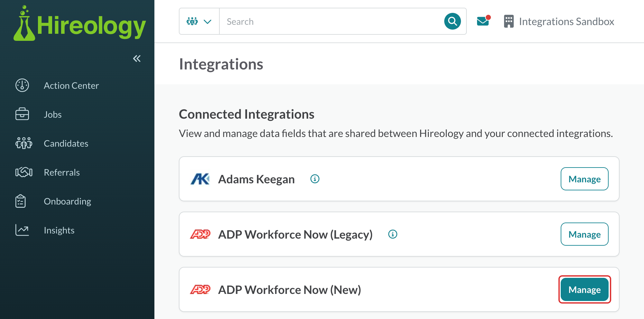
Task: Show info for ADP Workforce Now (Legacy)
Action: 393,234
